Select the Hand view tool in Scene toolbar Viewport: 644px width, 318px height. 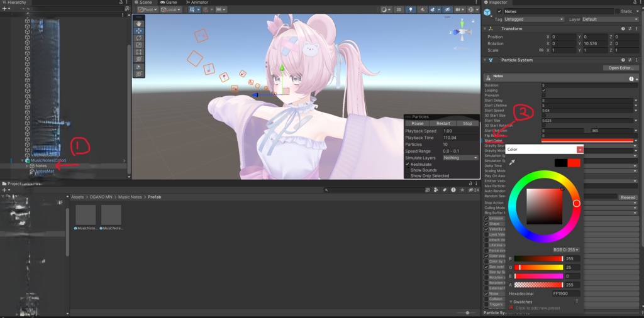(x=139, y=23)
